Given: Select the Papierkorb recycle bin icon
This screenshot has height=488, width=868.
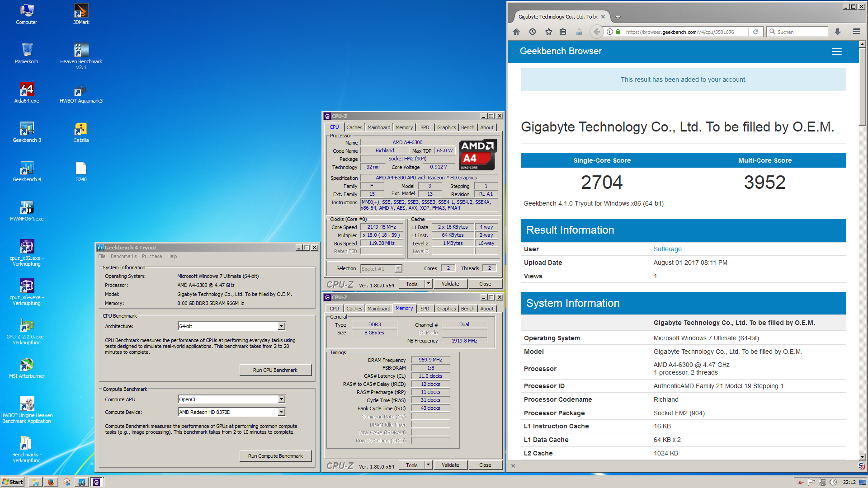Looking at the screenshot, I should [x=27, y=53].
